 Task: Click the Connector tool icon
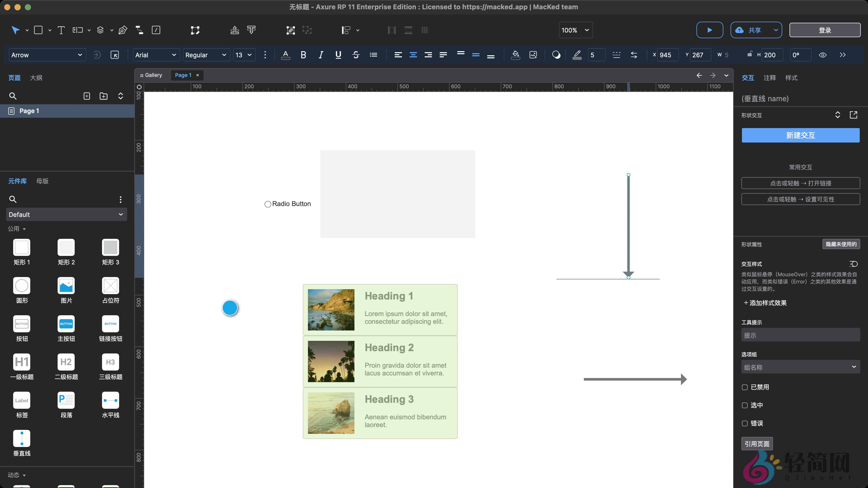pos(139,30)
